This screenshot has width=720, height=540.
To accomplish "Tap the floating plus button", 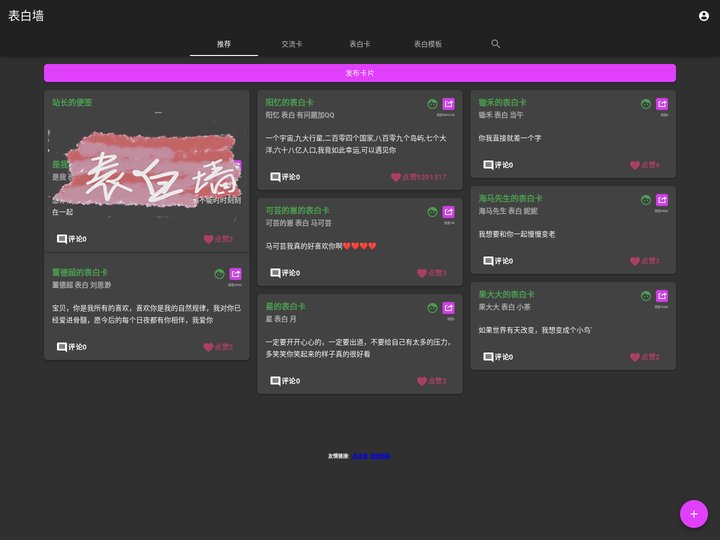I will click(x=693, y=514).
